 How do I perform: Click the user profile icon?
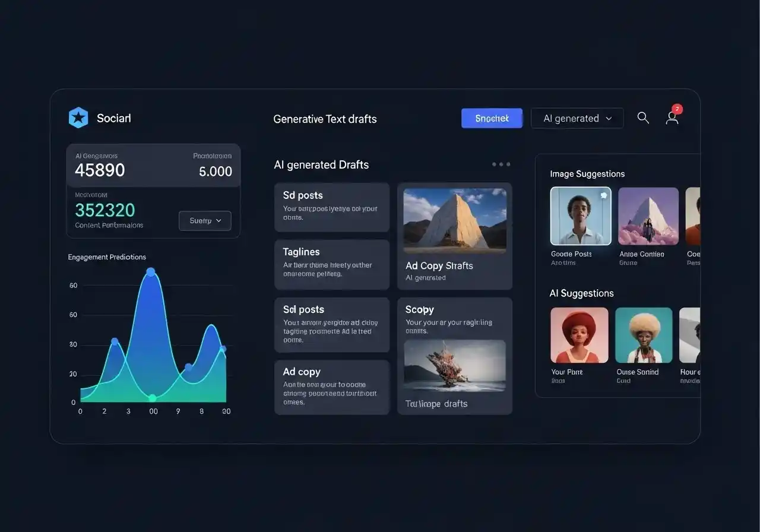coord(672,118)
